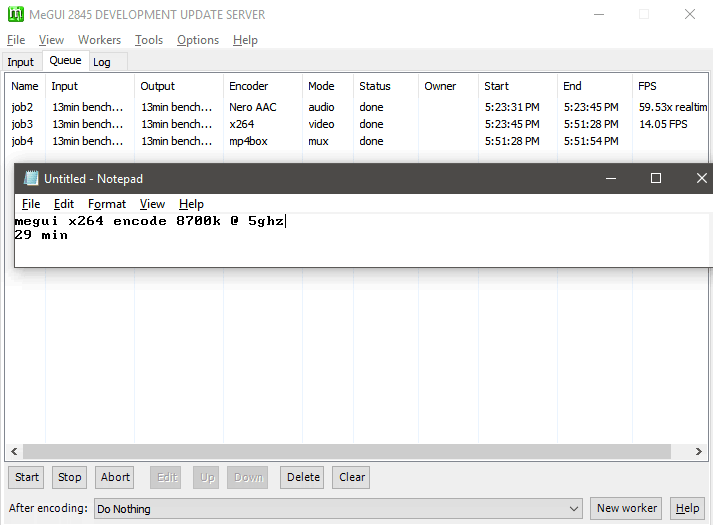Open Notepad's Format menu
Screen dimensions: 713x525
[107, 204]
